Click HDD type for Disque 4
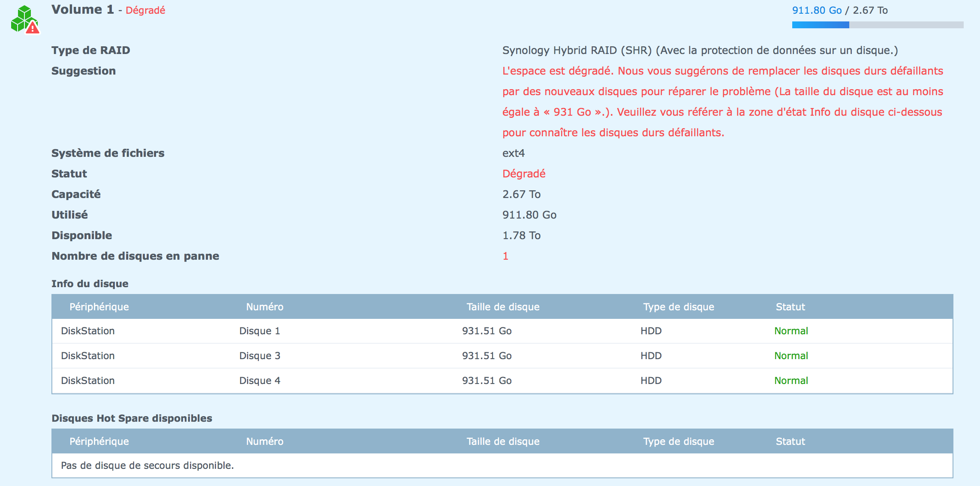Viewport: 980px width, 486px height. [x=651, y=381]
